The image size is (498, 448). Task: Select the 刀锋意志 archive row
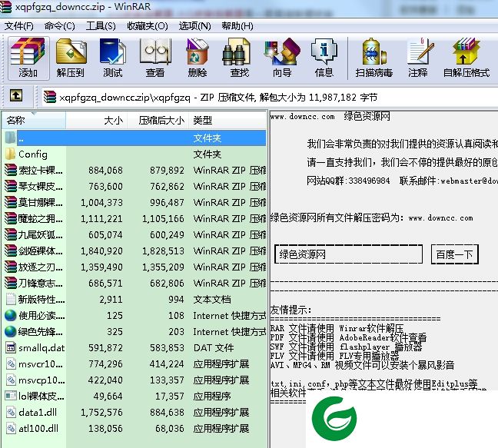point(134,284)
